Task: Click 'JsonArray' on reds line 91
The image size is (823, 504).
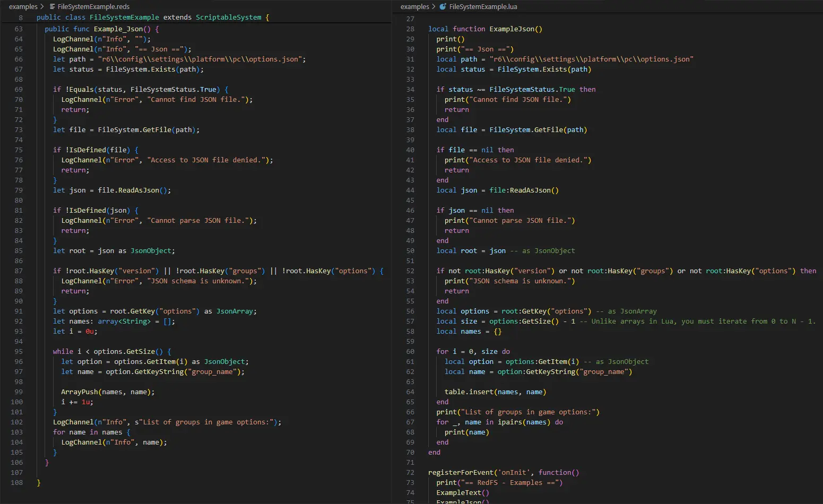Action: pos(235,311)
